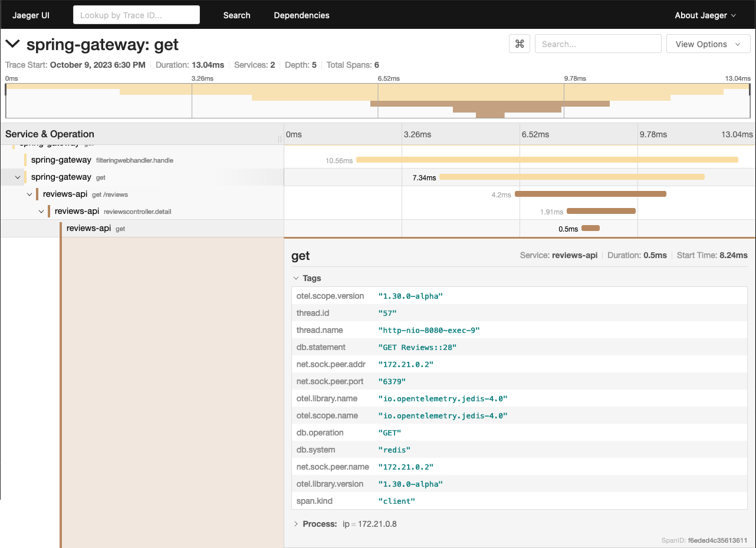
Task: Click the db.operation value "GET"
Action: [390, 433]
